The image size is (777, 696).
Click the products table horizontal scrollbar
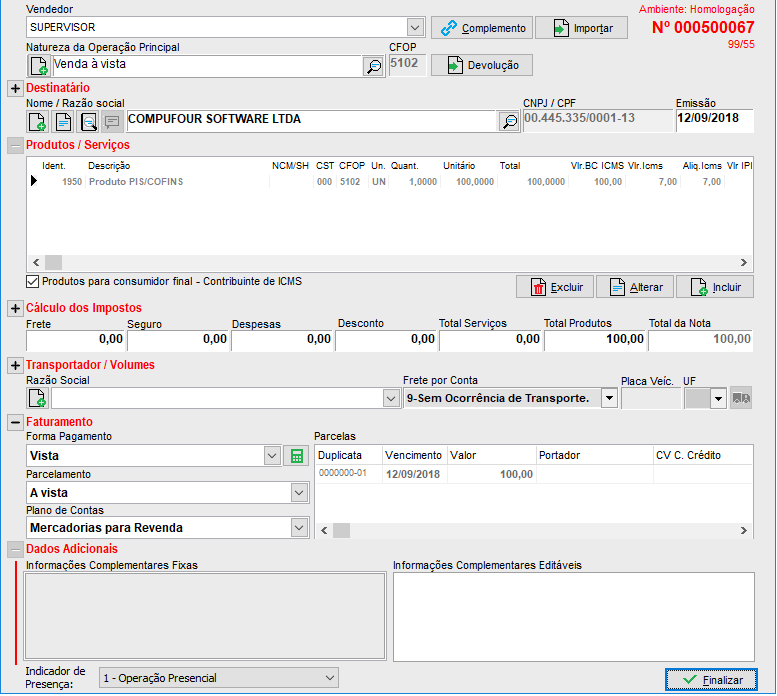390,259
